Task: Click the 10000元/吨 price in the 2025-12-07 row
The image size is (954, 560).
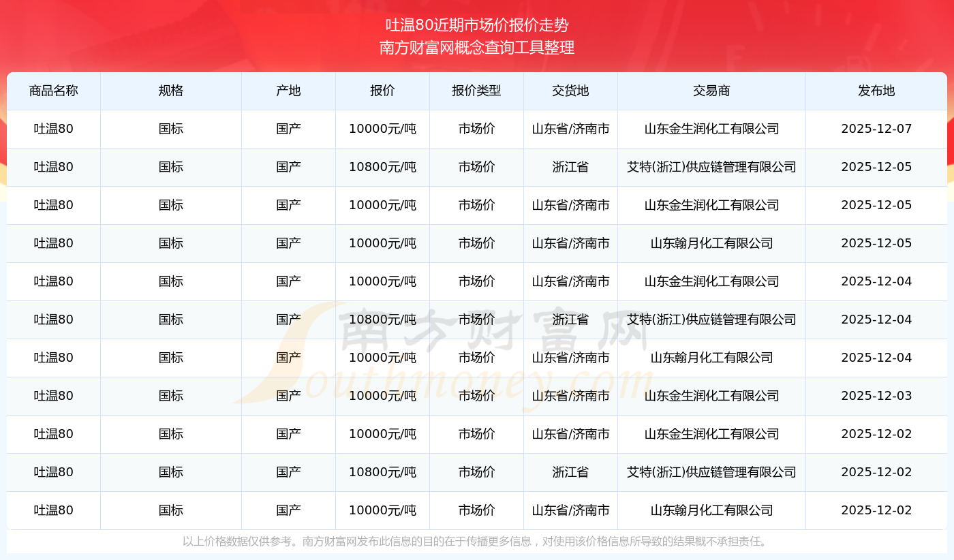Action: coord(382,129)
